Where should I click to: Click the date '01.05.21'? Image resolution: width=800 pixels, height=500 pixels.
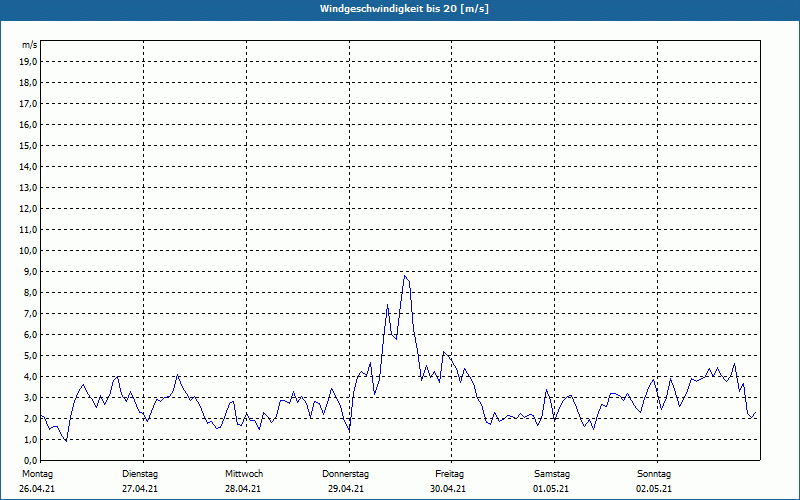[551, 489]
